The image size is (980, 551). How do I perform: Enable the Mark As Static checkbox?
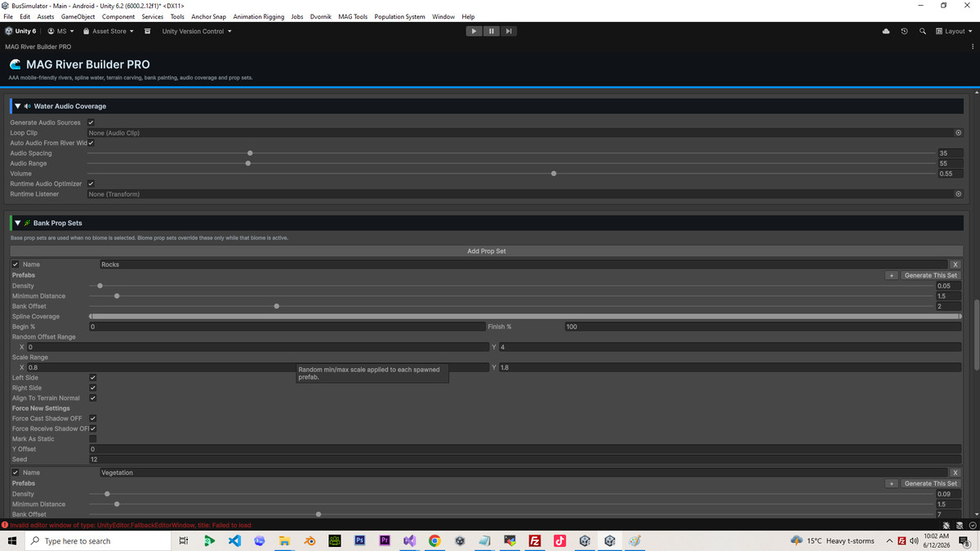(92, 439)
